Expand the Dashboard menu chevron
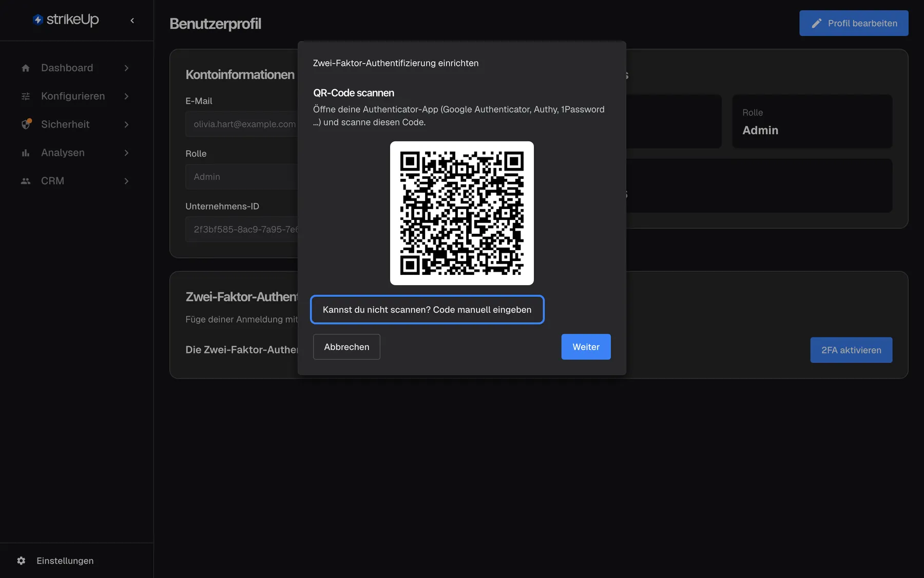The width and height of the screenshot is (924, 578). tap(126, 68)
